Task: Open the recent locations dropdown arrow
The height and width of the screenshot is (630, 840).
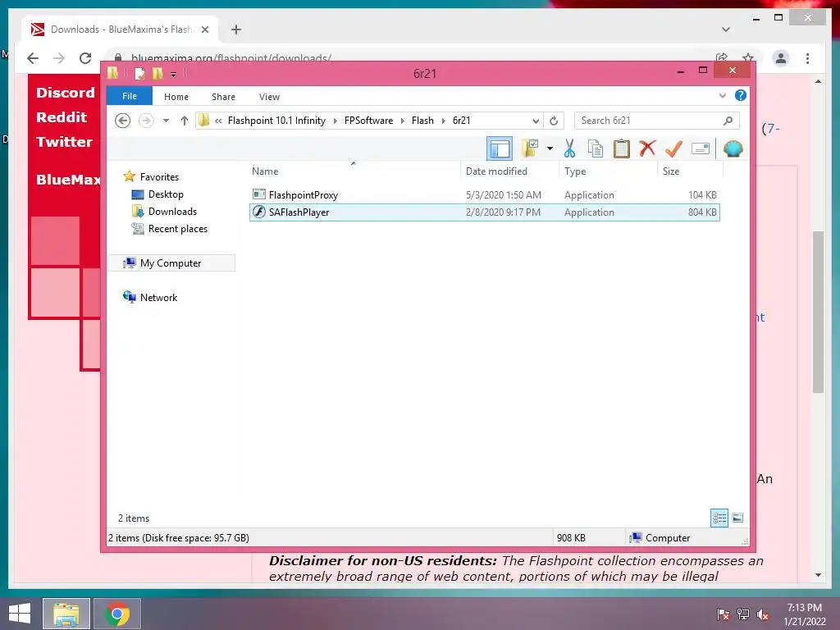Action: 166,121
